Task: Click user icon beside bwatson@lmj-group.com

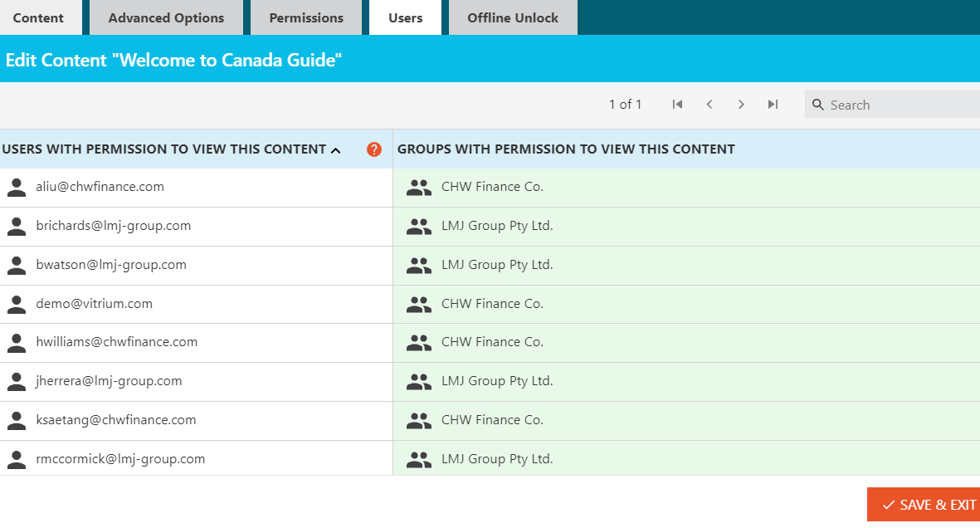Action: 17,266
